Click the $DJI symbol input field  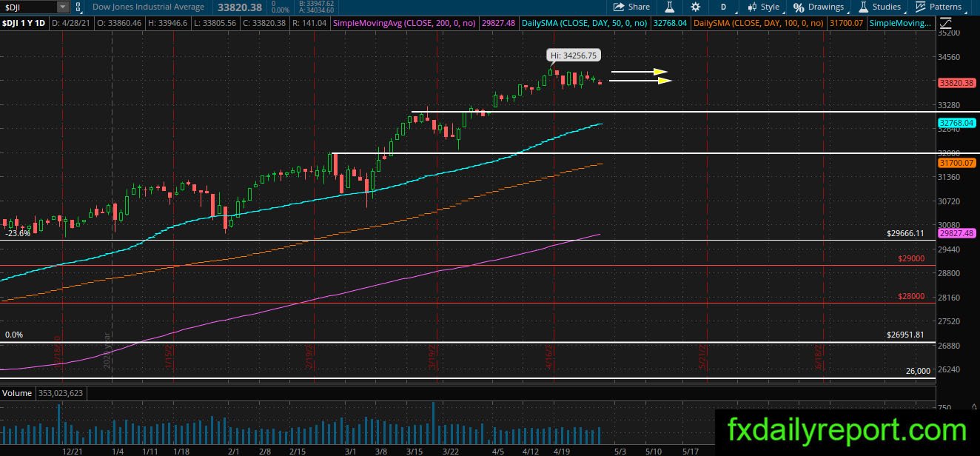[x=28, y=7]
